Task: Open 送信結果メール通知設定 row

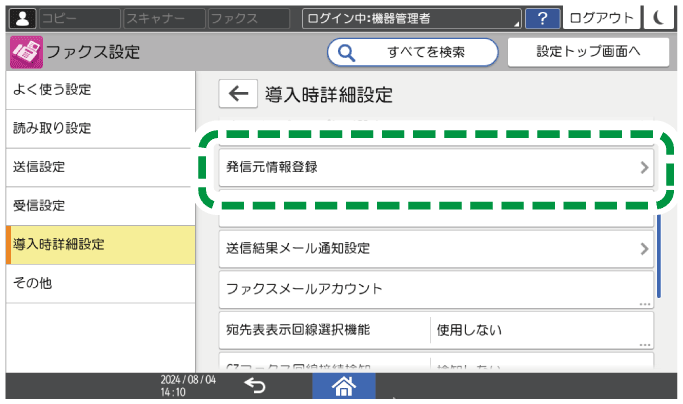Action: [x=436, y=249]
